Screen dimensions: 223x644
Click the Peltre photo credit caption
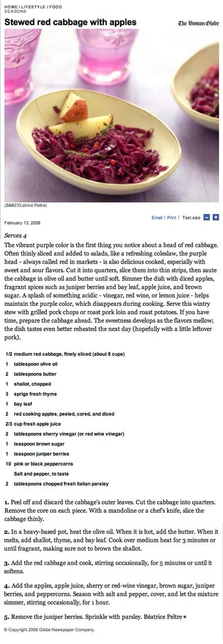[x=25, y=205]
